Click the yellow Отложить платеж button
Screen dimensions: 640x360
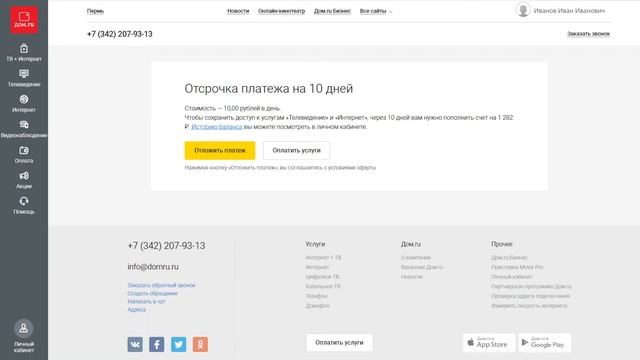220,151
